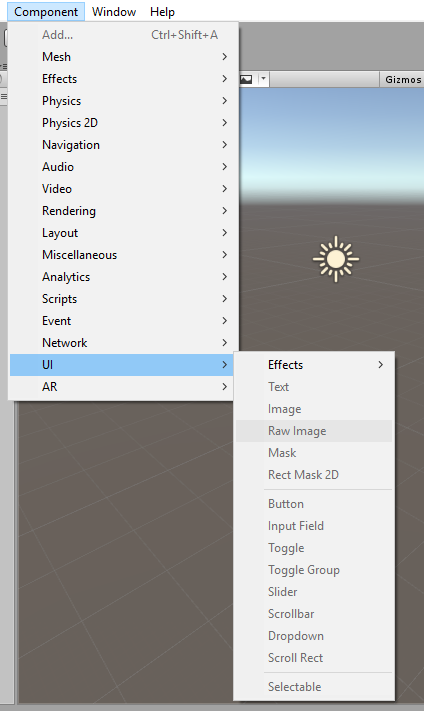Image resolution: width=424 pixels, height=711 pixels.
Task: Choose Scroll Rect component
Action: (314, 657)
